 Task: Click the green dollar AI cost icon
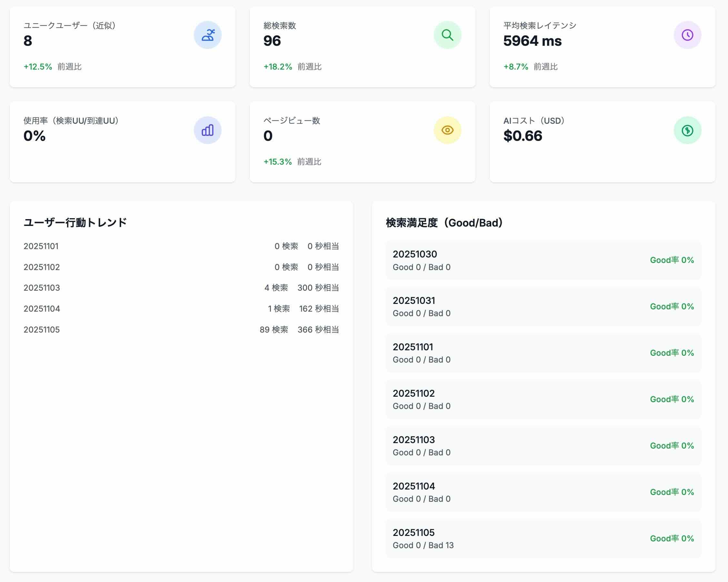pos(687,130)
